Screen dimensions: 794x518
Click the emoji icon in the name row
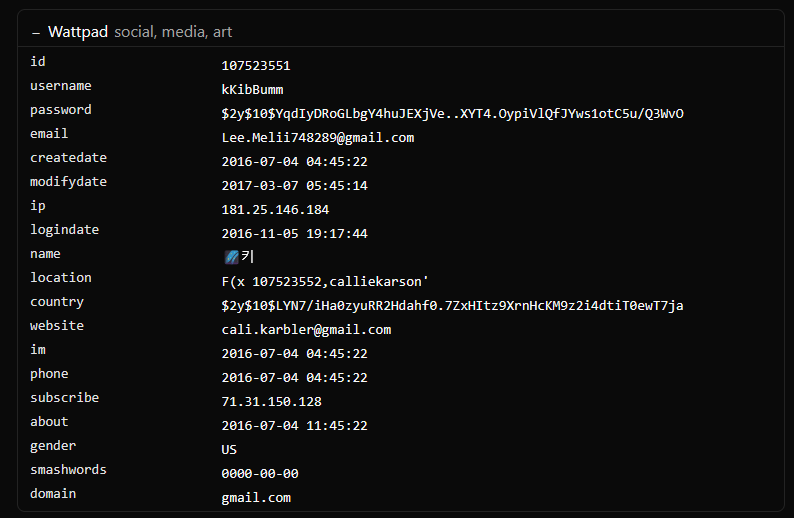(x=231, y=257)
